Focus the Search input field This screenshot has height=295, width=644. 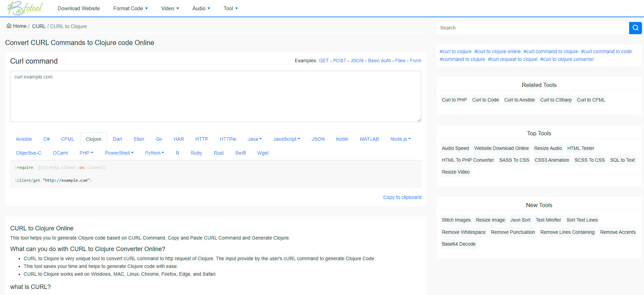532,28
